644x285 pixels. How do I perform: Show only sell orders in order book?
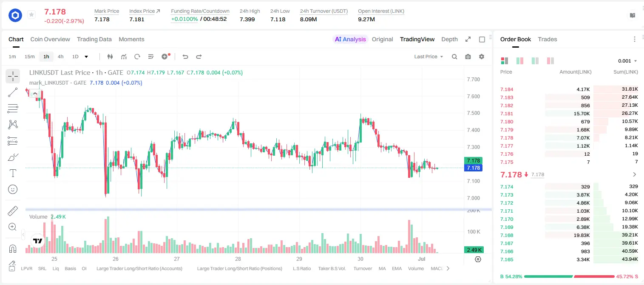(550, 61)
